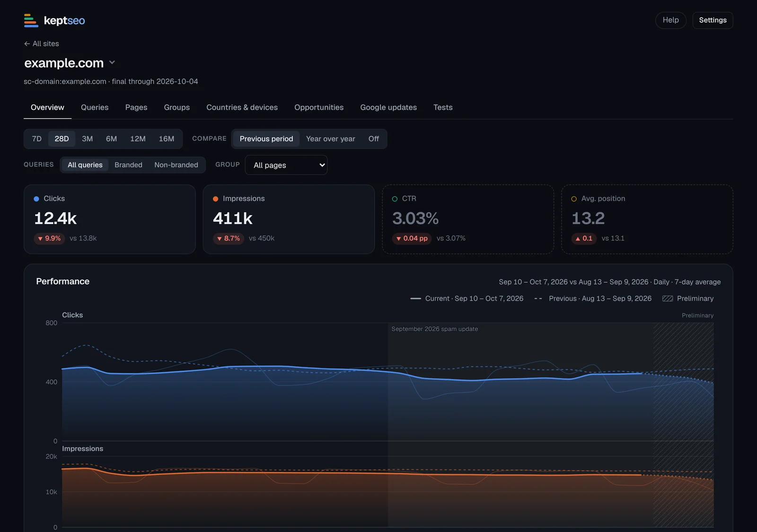Viewport: 757px width, 532px height.
Task: Click the Performance section heading
Action: 63,281
